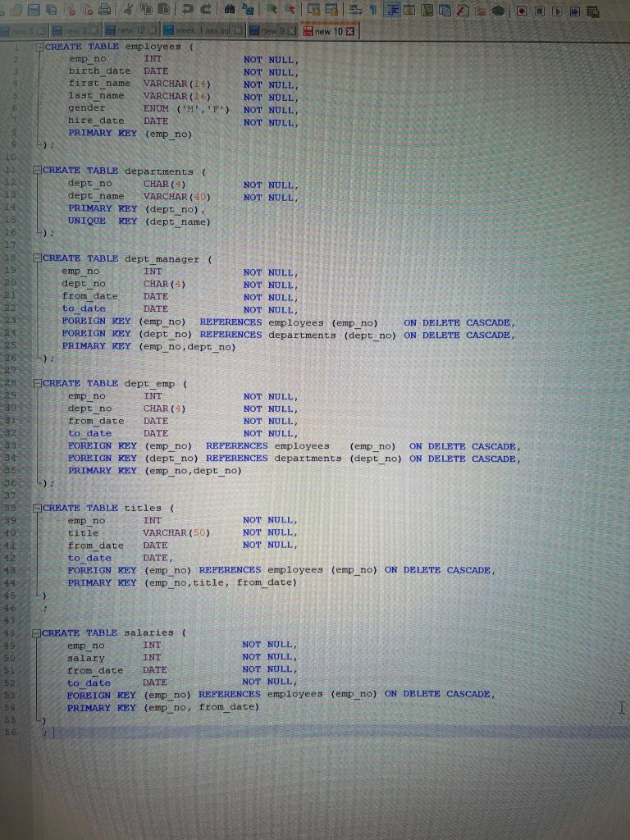Close the week 1 ass.sql tab
The image size is (630, 840).
coord(239,30)
